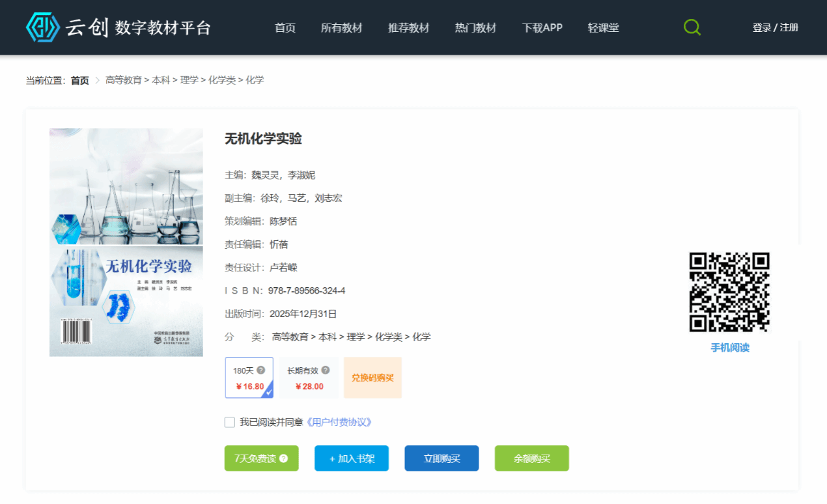The height and width of the screenshot is (504, 827).
Task: Click question icon on 7天免费读 button
Action: click(284, 458)
